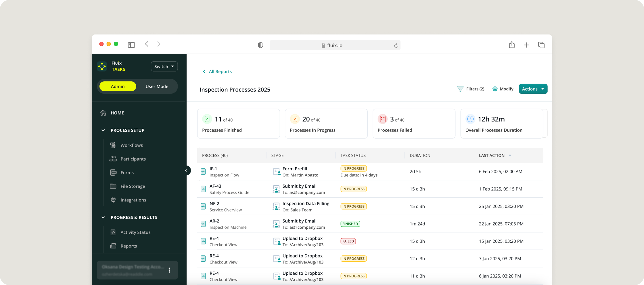Collapse the Process Setup section
Image resolution: width=644 pixels, height=285 pixels.
103,130
